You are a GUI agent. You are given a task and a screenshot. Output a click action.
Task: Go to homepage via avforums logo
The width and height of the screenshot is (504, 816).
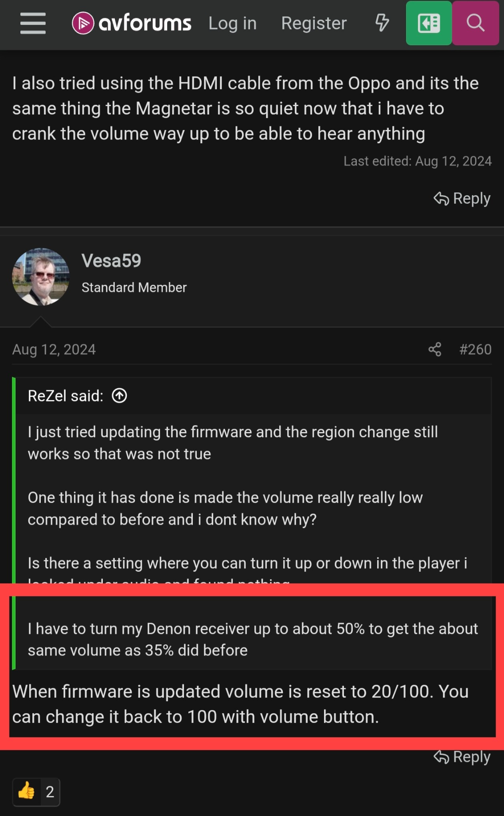pyautogui.click(x=132, y=23)
